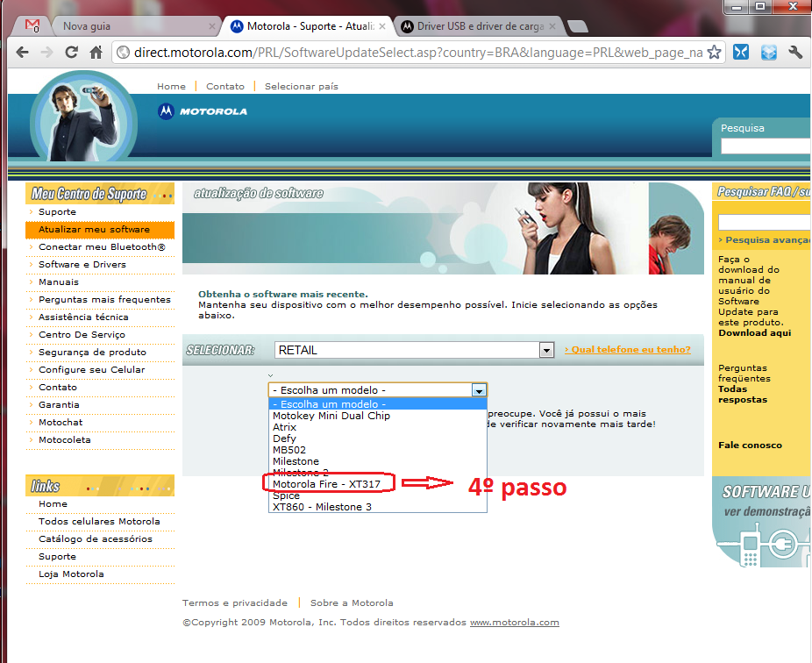The image size is (812, 663).
Task: Open Centro De Serviço menu item
Action: tap(82, 335)
